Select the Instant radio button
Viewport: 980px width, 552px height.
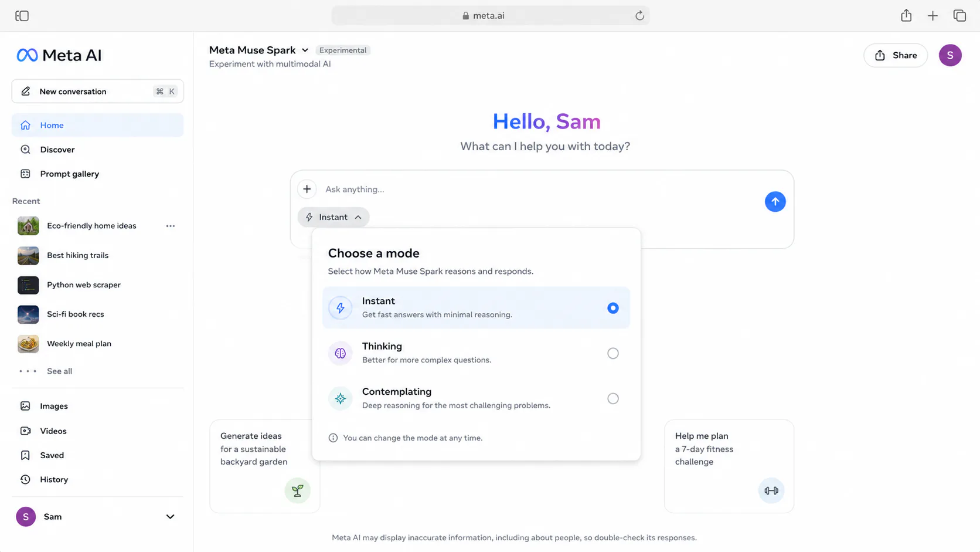pyautogui.click(x=612, y=308)
